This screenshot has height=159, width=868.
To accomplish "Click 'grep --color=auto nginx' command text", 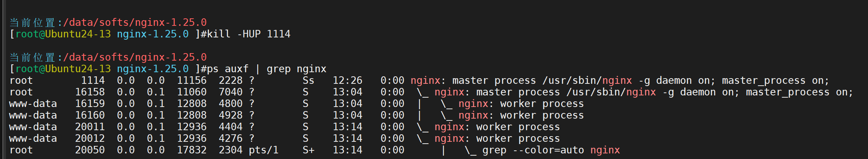I will click(551, 150).
